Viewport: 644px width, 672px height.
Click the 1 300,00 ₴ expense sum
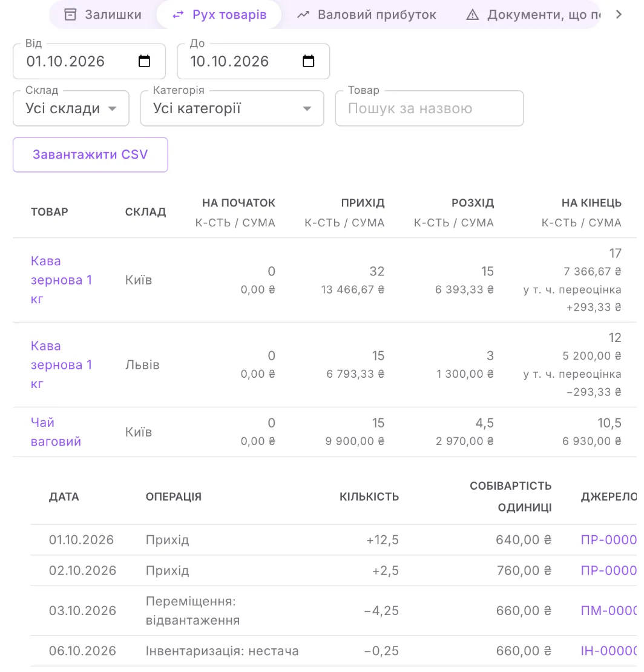(465, 374)
